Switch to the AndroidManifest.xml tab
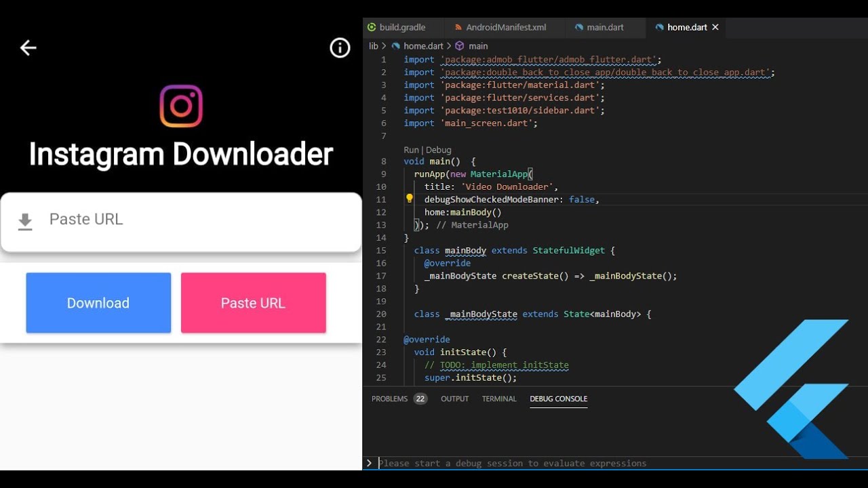This screenshot has height=488, width=868. click(506, 27)
